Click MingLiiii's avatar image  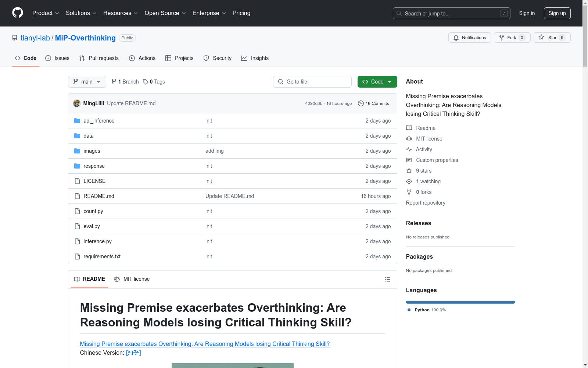pyautogui.click(x=77, y=103)
